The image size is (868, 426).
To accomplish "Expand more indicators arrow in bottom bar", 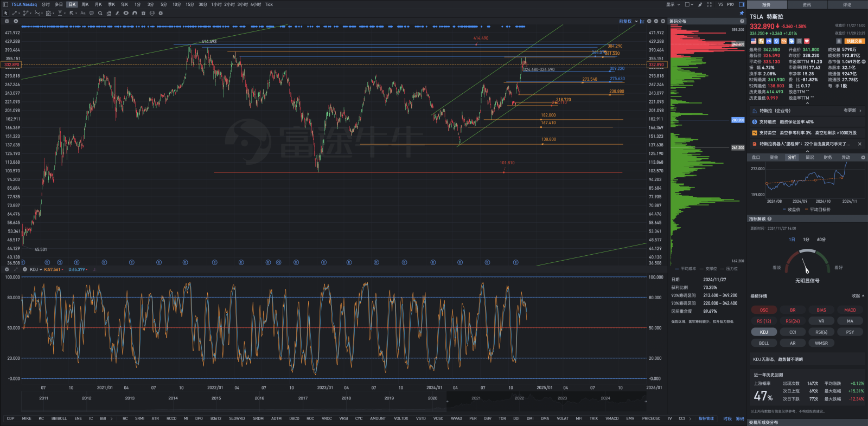I will coord(690,418).
